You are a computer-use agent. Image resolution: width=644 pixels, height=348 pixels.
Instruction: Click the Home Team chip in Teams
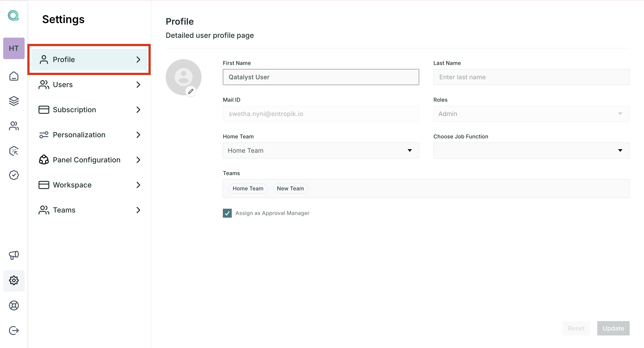[248, 189]
